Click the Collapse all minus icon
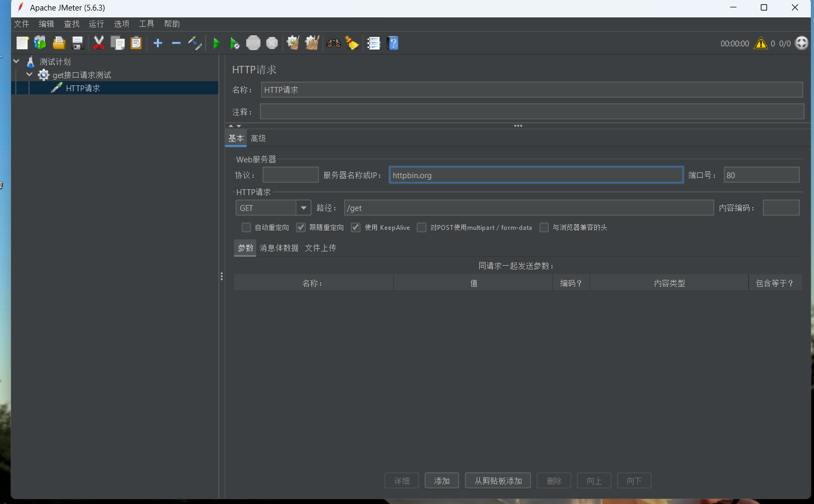Image resolution: width=814 pixels, height=504 pixels. (x=176, y=43)
